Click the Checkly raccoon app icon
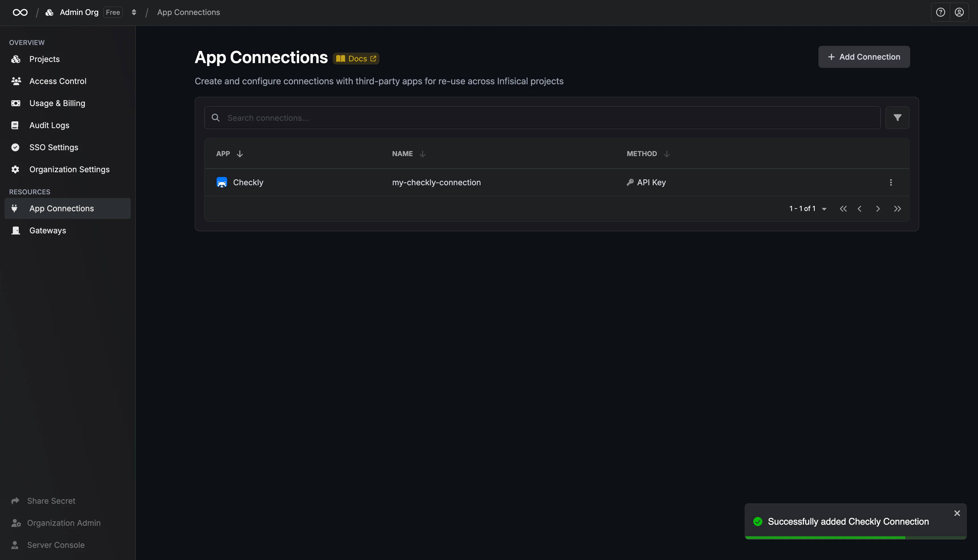Image resolution: width=978 pixels, height=560 pixels. (x=222, y=182)
